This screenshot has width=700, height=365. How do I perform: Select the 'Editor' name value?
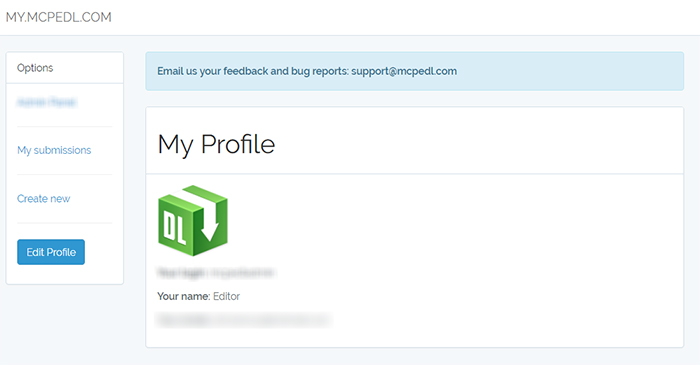click(226, 296)
